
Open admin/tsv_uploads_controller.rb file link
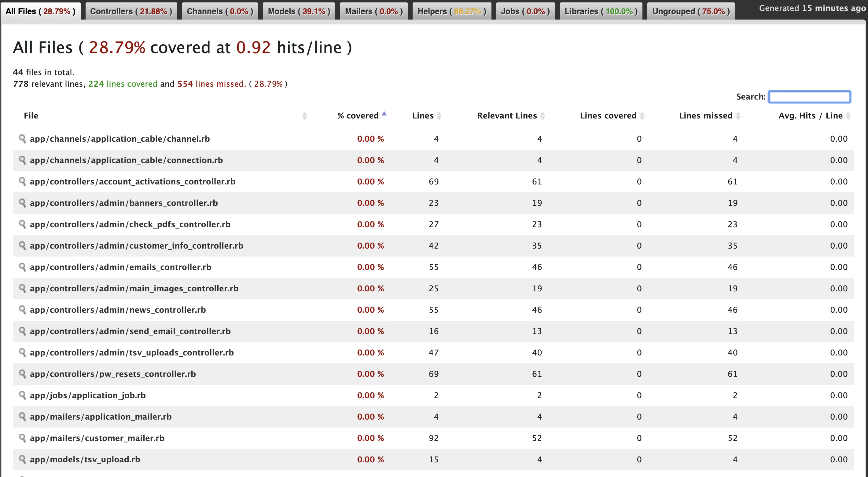click(x=132, y=352)
